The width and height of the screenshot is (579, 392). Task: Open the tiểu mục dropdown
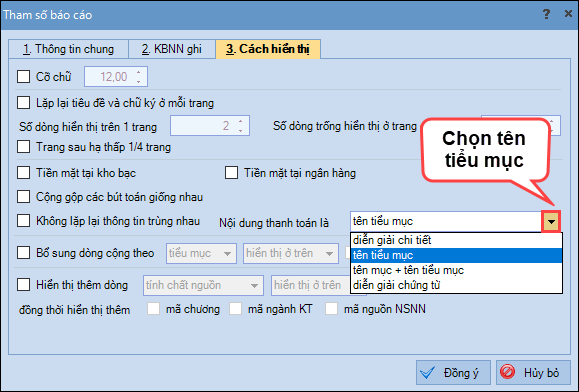pyautogui.click(x=201, y=253)
